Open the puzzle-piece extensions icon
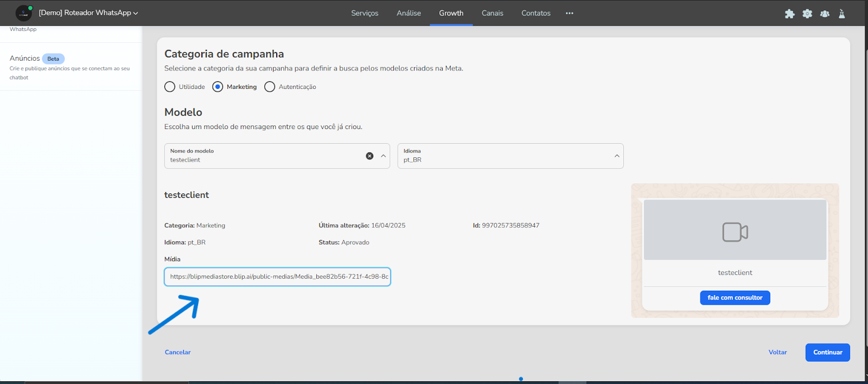 (x=789, y=14)
